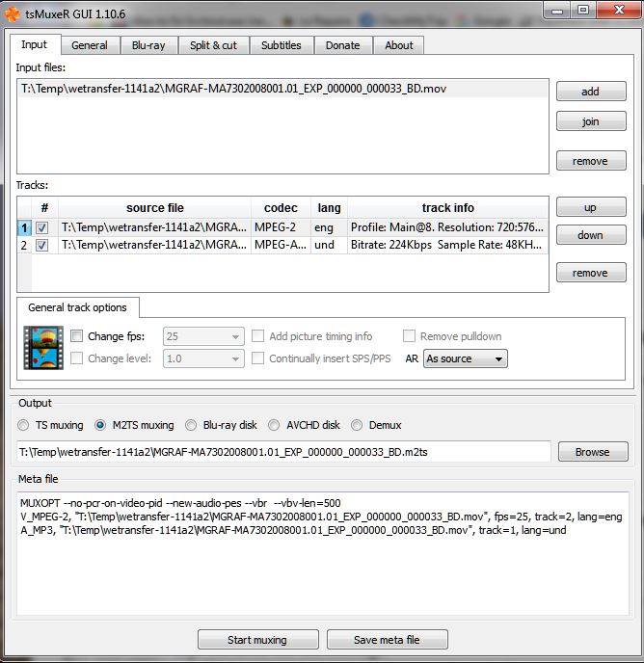Maximize the tsMuxeR window
This screenshot has width=644, height=663.
pyautogui.click(x=583, y=11)
